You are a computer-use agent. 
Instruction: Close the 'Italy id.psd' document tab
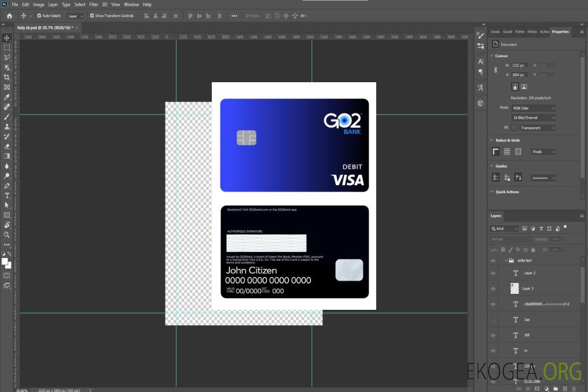click(77, 28)
